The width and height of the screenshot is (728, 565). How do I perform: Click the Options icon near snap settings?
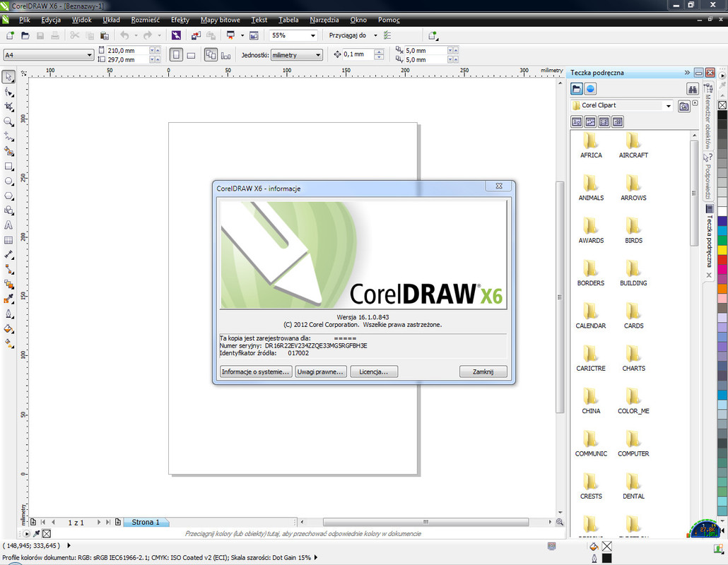coord(387,35)
